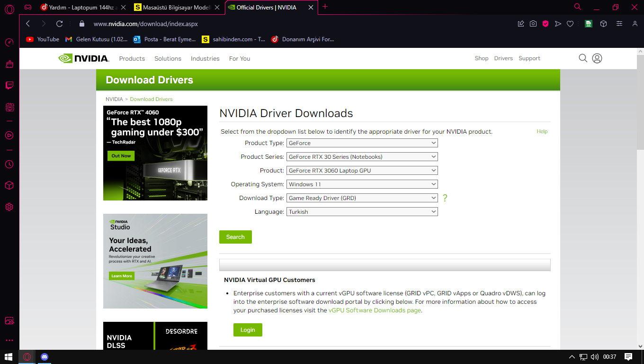Click the browser forward arrow

point(44,24)
